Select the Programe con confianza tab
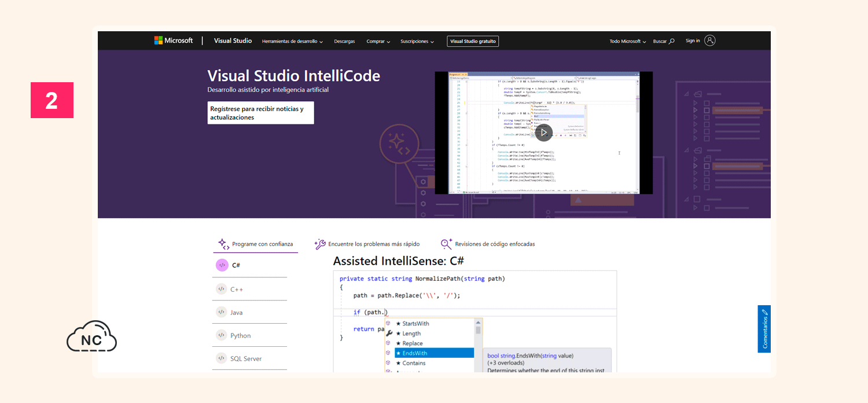Image resolution: width=868 pixels, height=403 pixels. tap(255, 244)
